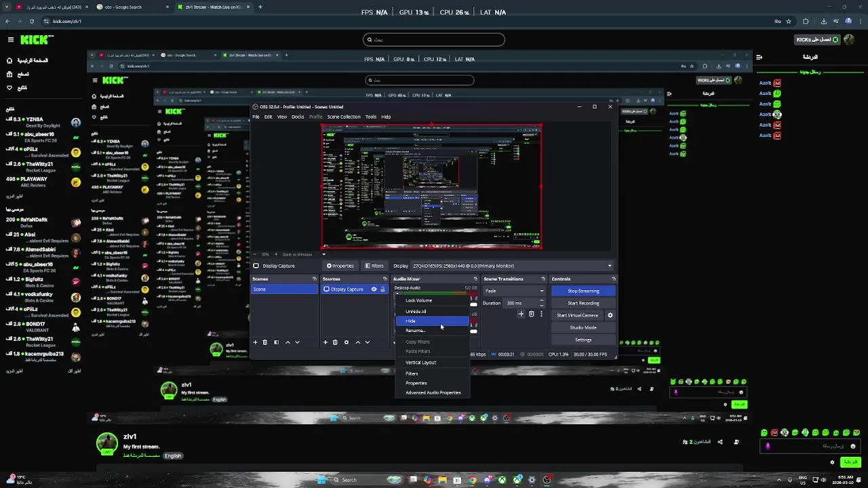868x488 pixels.
Task: Remove transition using Scene Transitions trash icon
Action: click(531, 314)
